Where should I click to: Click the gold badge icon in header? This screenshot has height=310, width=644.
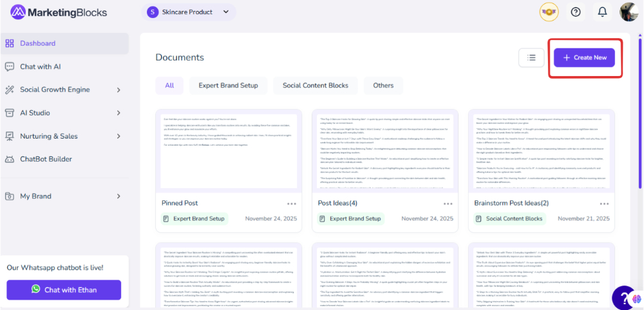click(x=549, y=12)
